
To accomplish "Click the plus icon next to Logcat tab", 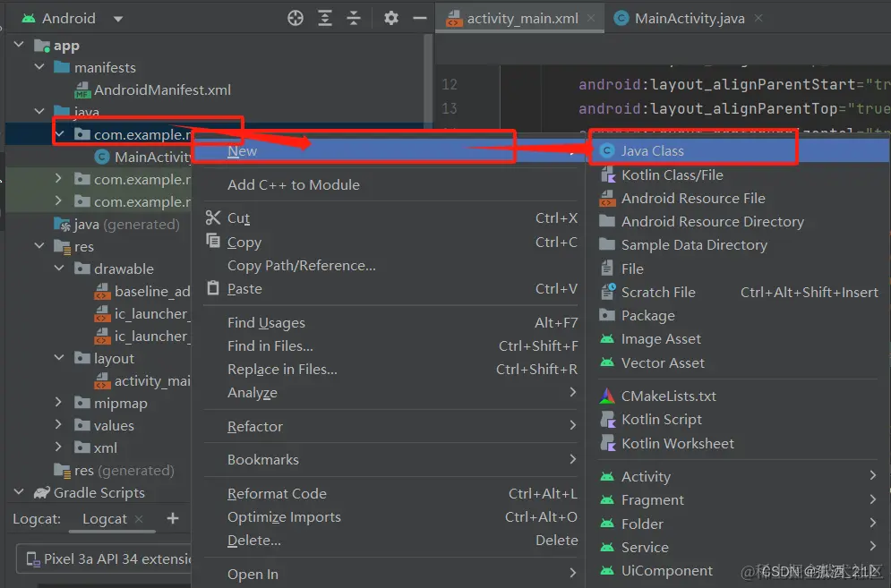I will point(173,518).
